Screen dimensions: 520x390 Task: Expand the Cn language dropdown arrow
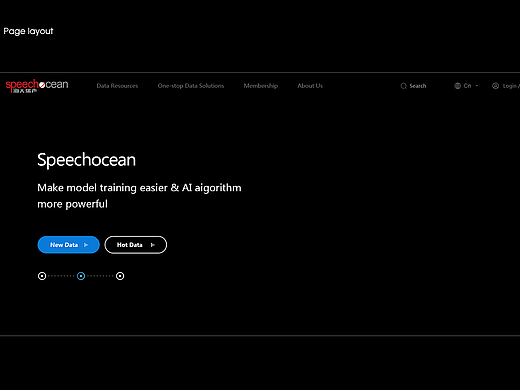tap(477, 86)
